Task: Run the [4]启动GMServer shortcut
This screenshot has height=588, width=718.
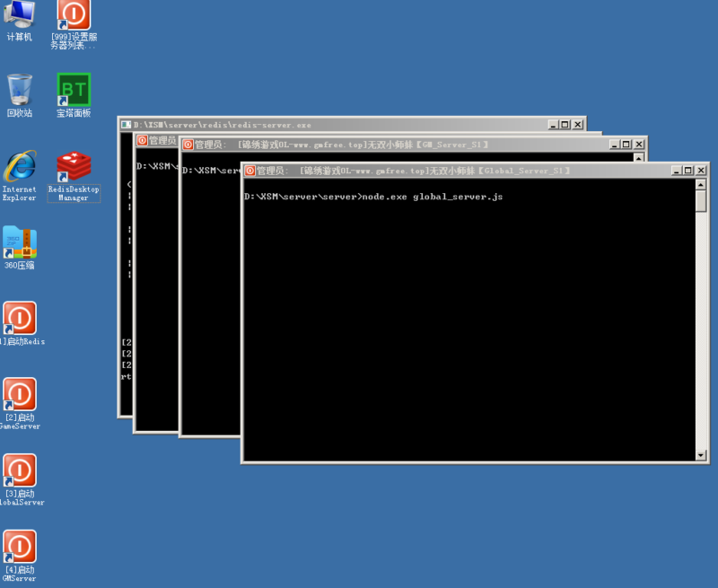Action: 20,548
